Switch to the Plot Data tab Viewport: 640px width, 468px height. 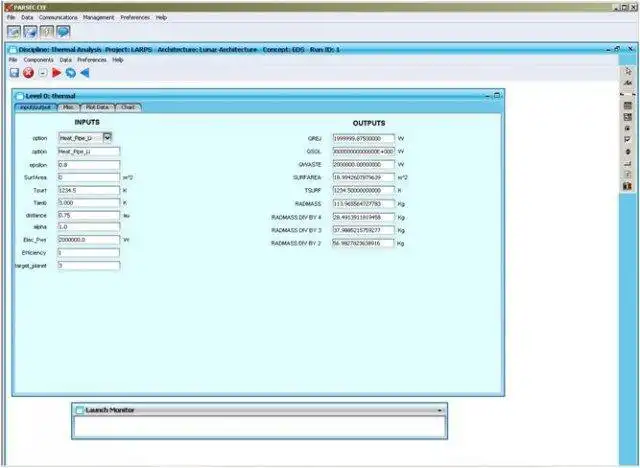coord(97,107)
